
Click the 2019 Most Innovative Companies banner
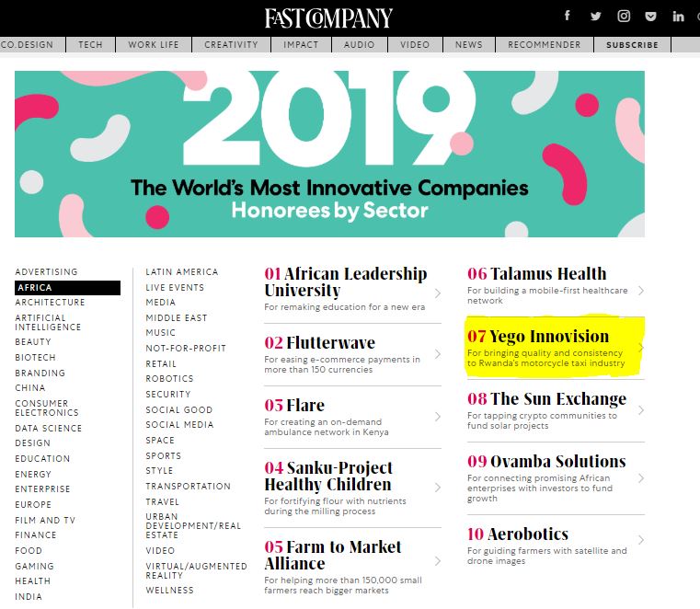coord(329,154)
